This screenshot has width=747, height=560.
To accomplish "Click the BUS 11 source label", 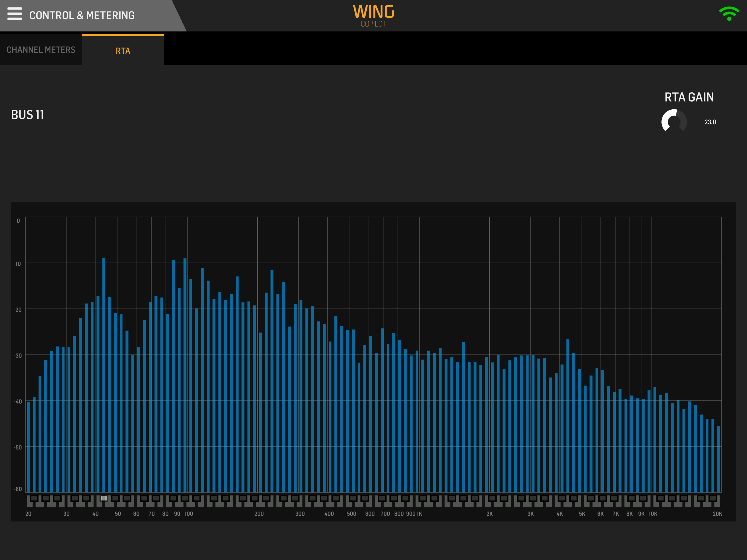I will (x=28, y=115).
